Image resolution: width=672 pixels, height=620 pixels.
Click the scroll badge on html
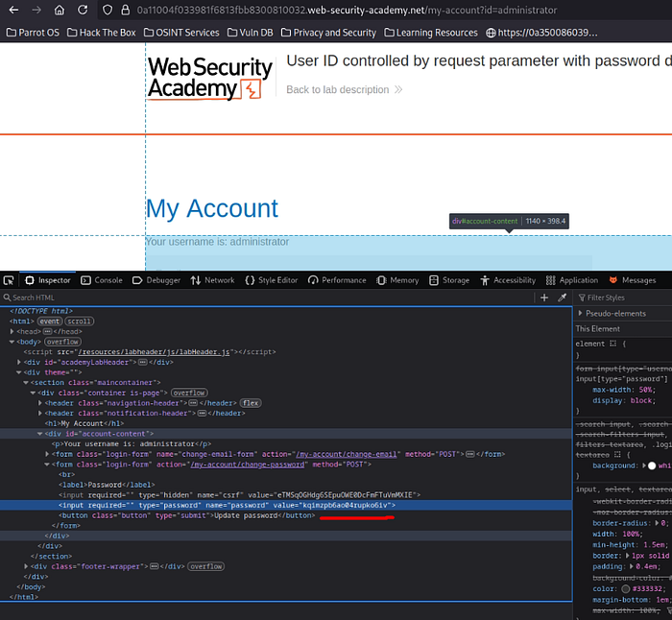pyautogui.click(x=80, y=321)
